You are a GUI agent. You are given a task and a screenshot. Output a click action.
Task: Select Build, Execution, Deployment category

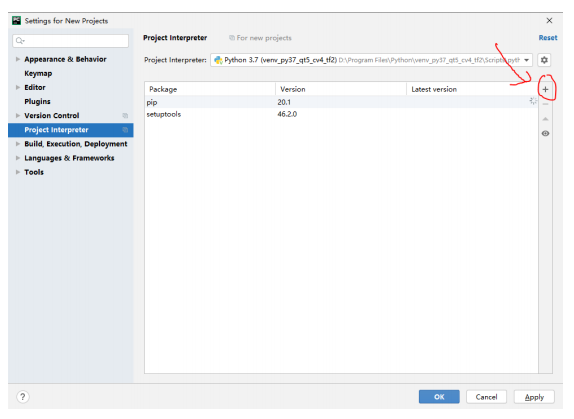pyautogui.click(x=76, y=144)
